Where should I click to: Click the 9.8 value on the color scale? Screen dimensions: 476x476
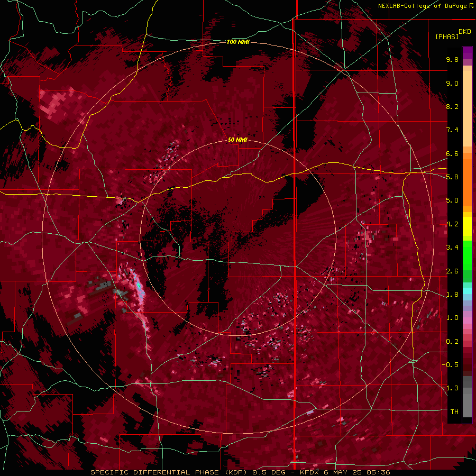click(452, 59)
